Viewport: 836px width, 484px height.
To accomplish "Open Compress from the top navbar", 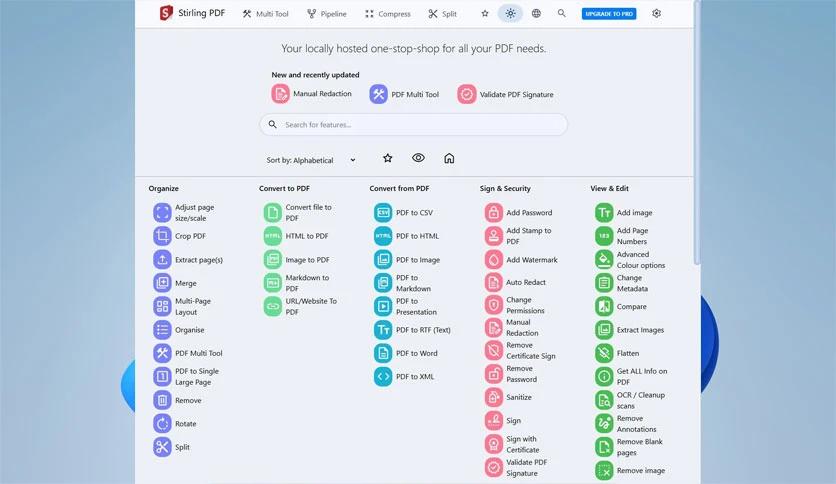I will [x=388, y=14].
